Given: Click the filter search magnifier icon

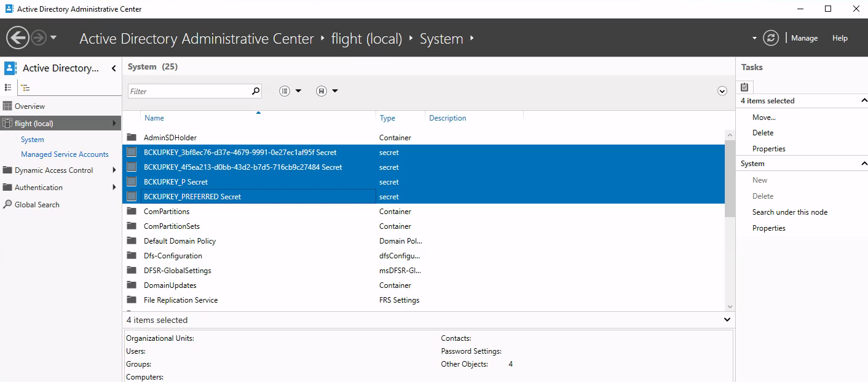Looking at the screenshot, I should tap(256, 91).
